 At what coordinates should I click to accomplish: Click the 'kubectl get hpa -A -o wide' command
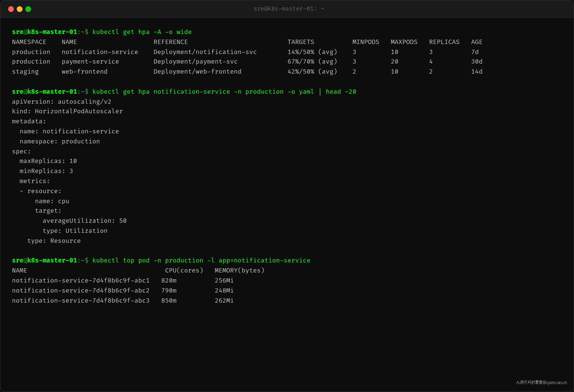[x=142, y=32]
